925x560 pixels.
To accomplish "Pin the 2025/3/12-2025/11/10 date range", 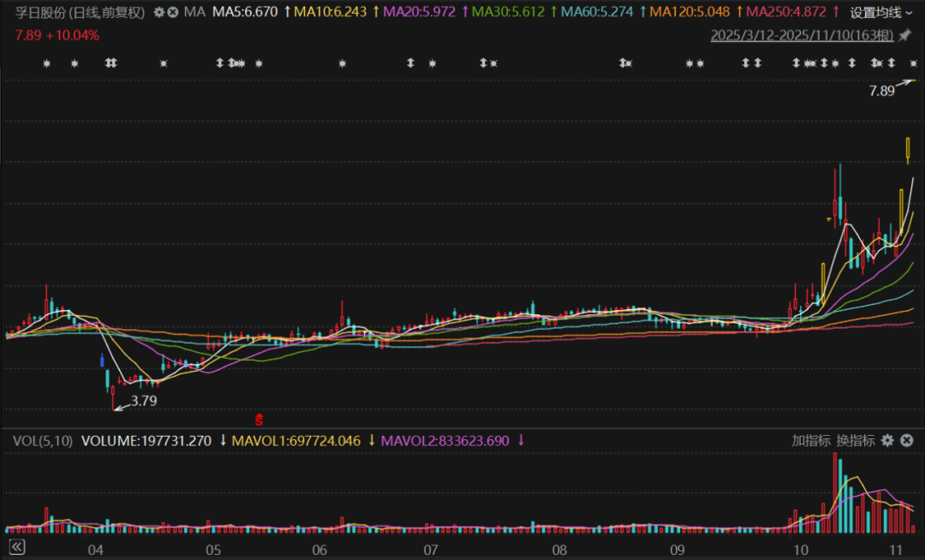I will coord(905,35).
